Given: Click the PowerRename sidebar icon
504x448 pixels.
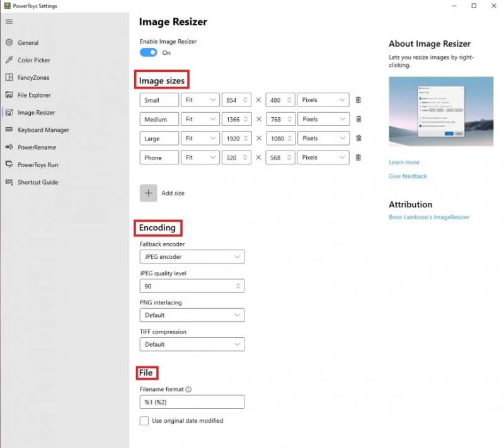Looking at the screenshot, I should pyautogui.click(x=9, y=147).
